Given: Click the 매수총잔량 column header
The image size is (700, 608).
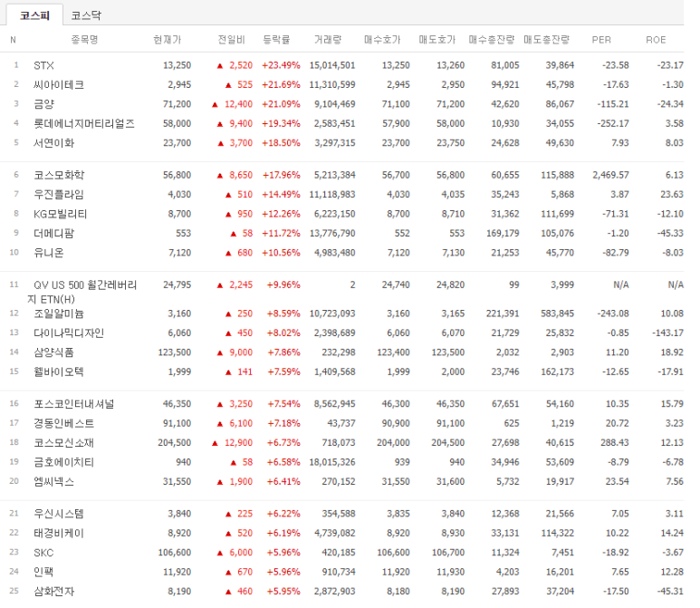Looking at the screenshot, I should point(492,40).
